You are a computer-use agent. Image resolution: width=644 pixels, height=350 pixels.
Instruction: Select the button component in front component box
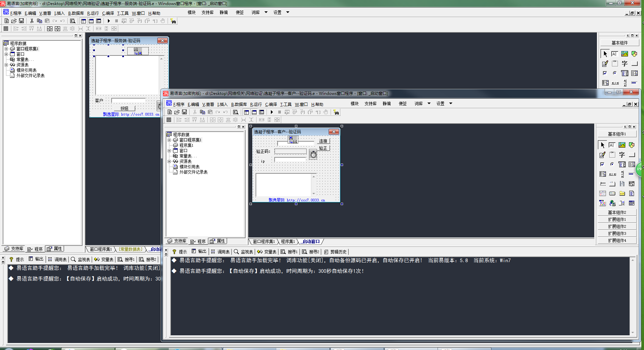click(631, 155)
